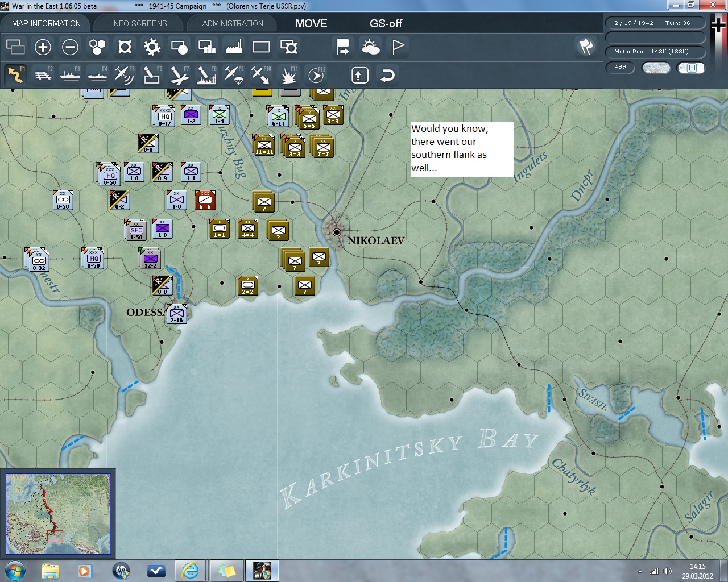Select the F7 bomb airfield mode icon
This screenshot has width=728, height=582.
tap(179, 75)
